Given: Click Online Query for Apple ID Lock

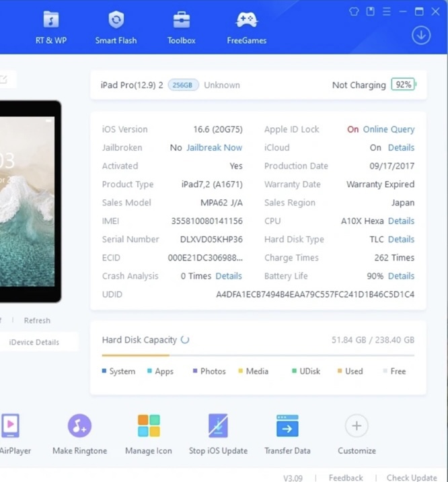Looking at the screenshot, I should (389, 129).
